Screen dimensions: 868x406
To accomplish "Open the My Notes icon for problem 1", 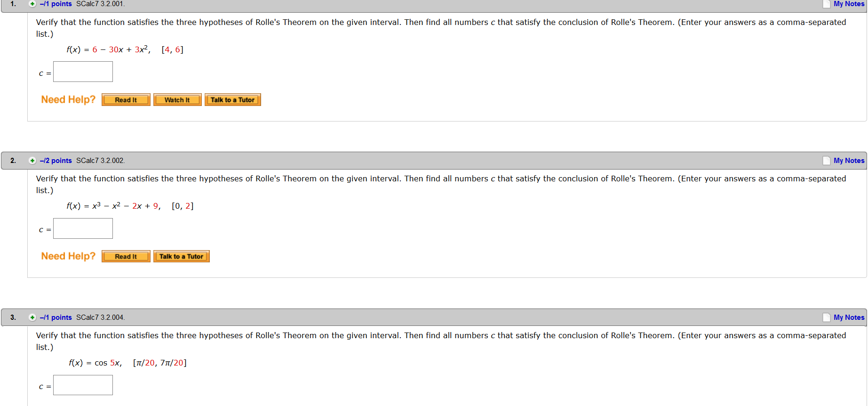I will point(827,4).
